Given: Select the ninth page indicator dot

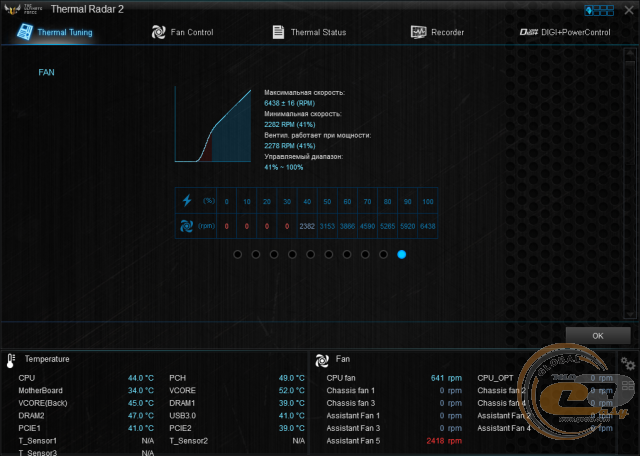Looking at the screenshot, I should pyautogui.click(x=383, y=254).
